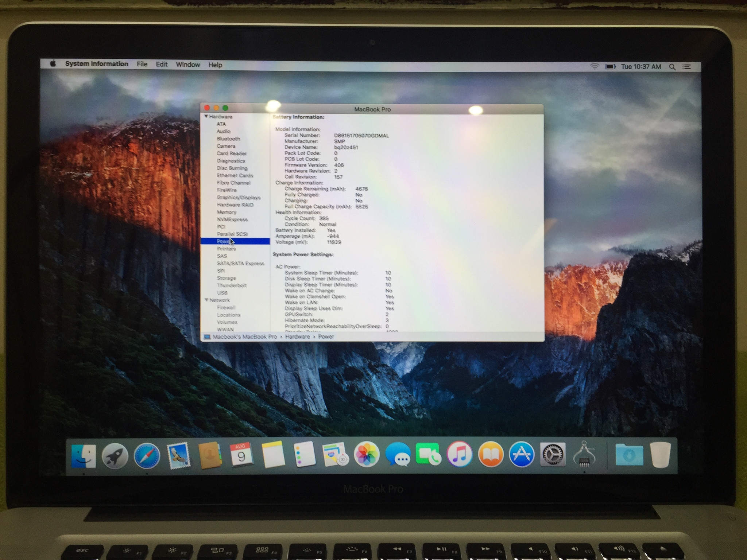Open the Help menu
This screenshot has width=747, height=560.
[x=215, y=65]
